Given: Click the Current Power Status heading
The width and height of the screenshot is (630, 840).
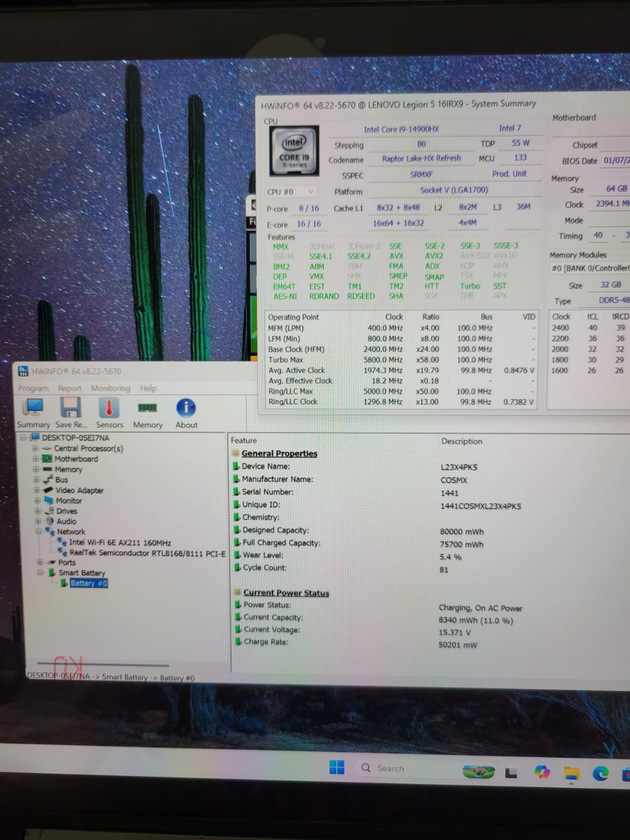Looking at the screenshot, I should [286, 593].
